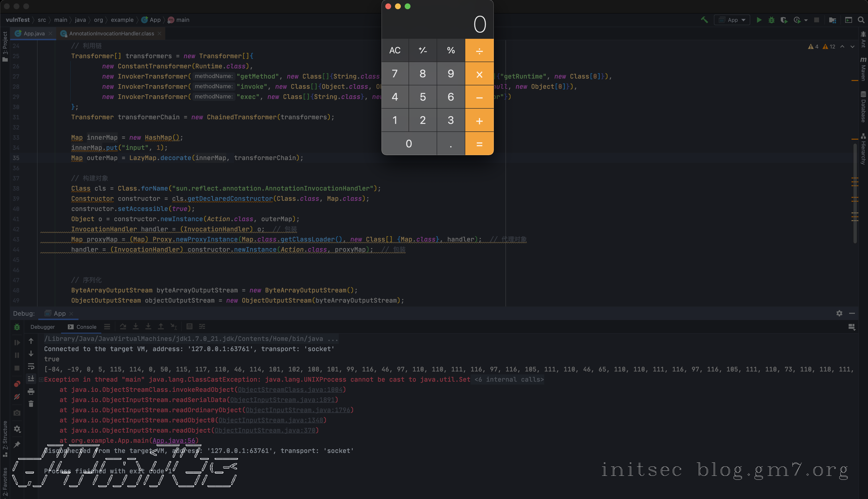868x499 pixels.
Task: Open the App.java:56 stack trace link
Action: click(x=174, y=440)
